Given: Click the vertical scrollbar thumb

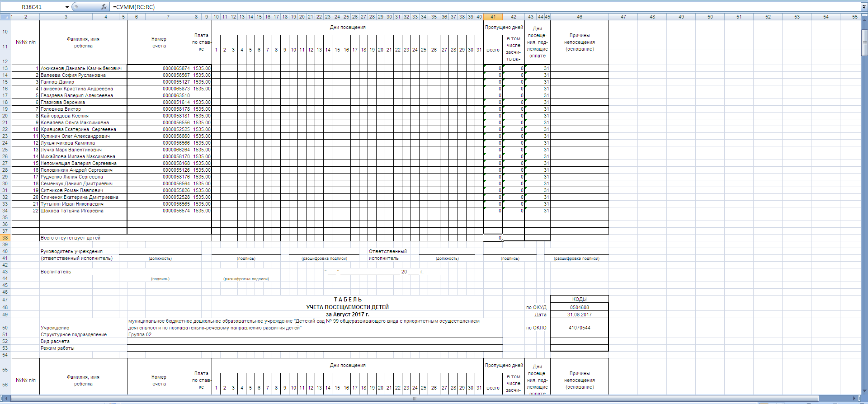Looking at the screenshot, I should coord(864,43).
